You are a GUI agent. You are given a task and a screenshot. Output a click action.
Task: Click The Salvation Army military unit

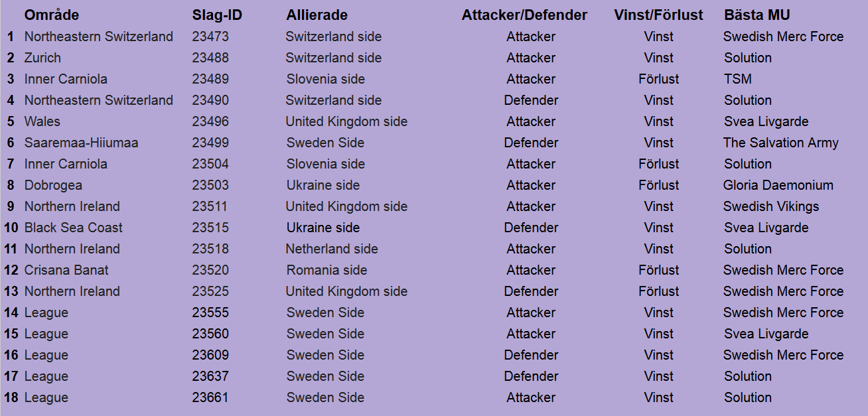(780, 143)
